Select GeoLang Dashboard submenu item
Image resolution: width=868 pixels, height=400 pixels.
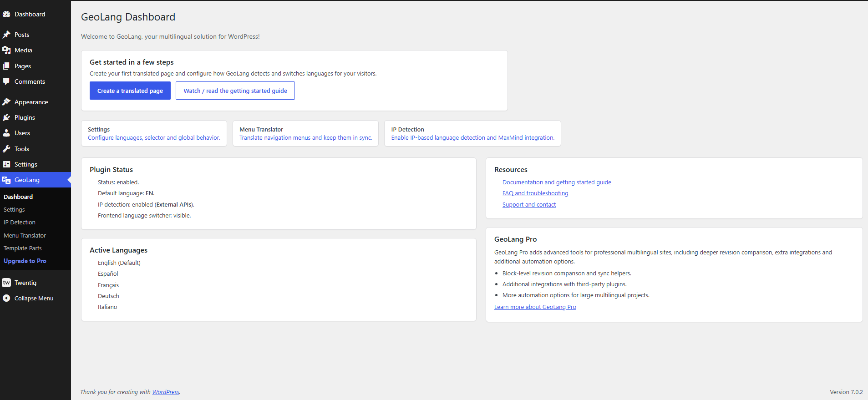tap(18, 197)
